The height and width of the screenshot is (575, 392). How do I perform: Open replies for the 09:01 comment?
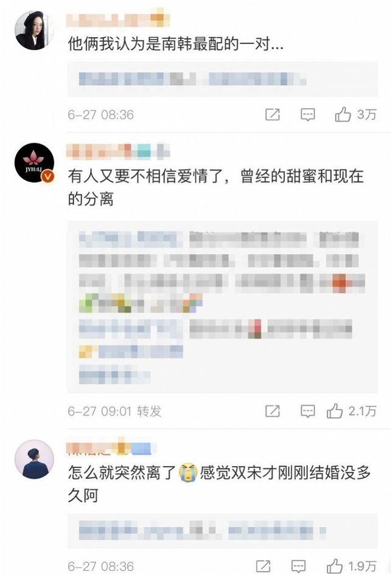point(307,411)
